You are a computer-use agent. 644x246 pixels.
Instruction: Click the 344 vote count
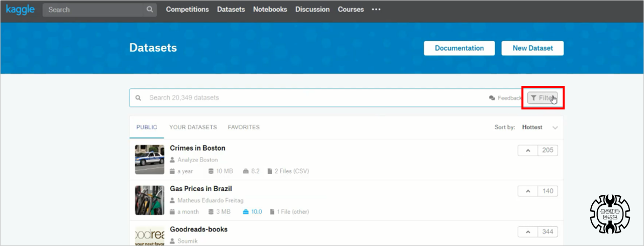point(548,232)
